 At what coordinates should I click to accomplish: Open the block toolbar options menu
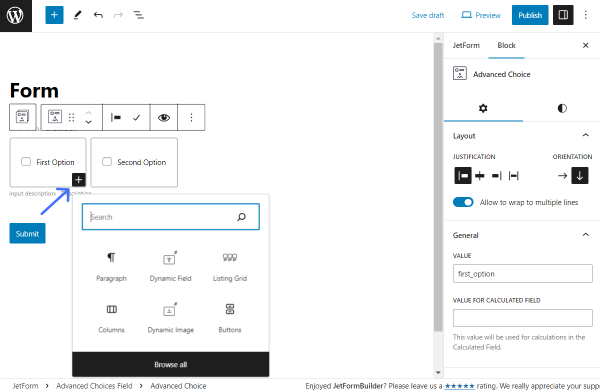click(191, 117)
